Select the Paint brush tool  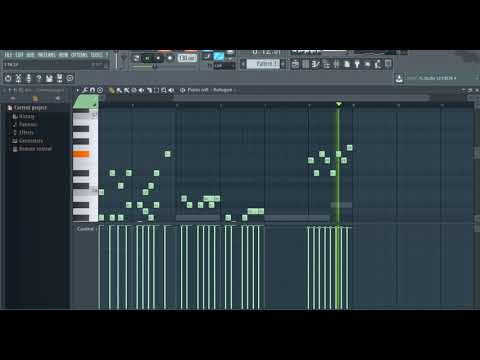tap(119, 90)
